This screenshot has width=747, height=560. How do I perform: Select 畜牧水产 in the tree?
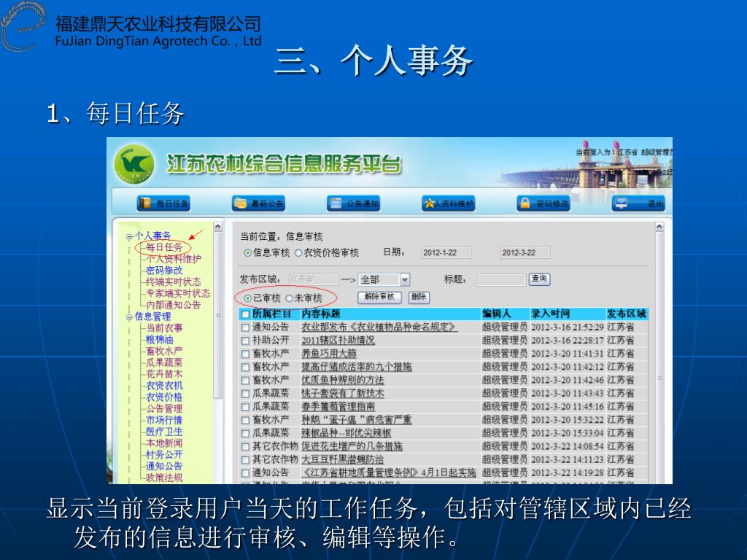point(164,351)
